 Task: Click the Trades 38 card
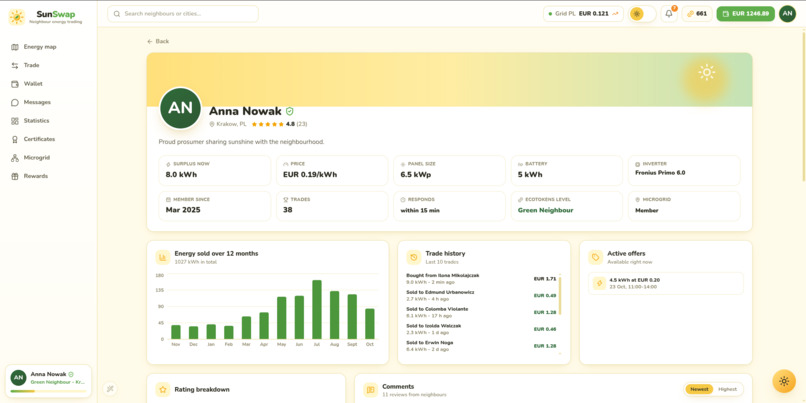point(332,206)
